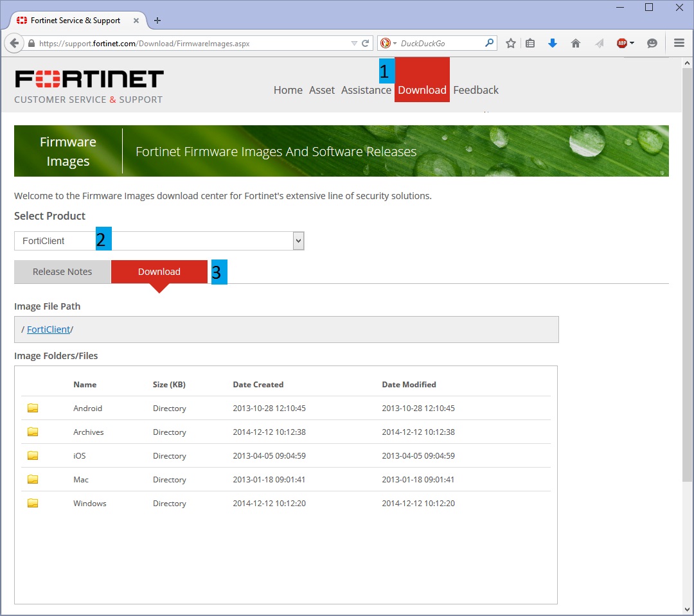
Task: Select Mac date created 2013-01-18 09:01:41
Action: 269,480
